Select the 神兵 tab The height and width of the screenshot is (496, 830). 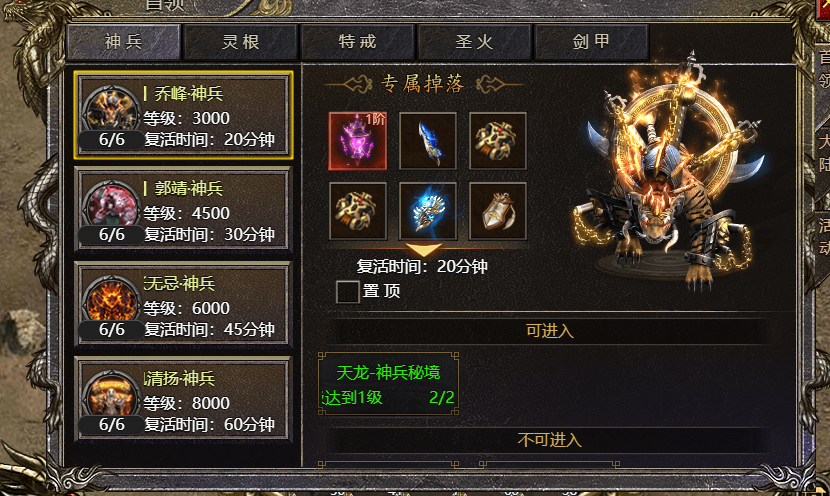click(123, 42)
